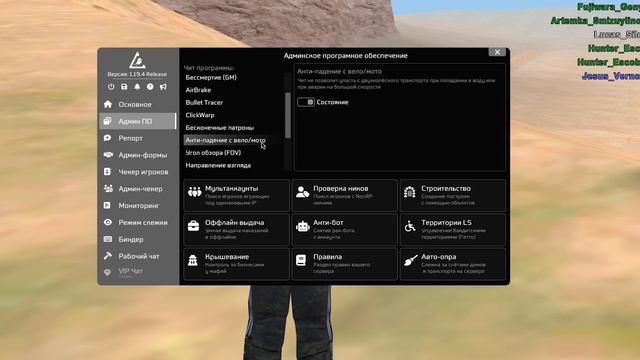This screenshot has width=640, height=360.
Task: Click the power icon under the version label
Action: 111,87
